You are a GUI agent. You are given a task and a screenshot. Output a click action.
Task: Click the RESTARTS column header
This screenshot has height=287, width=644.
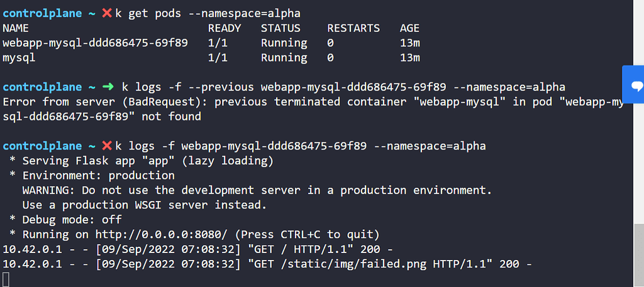click(353, 28)
